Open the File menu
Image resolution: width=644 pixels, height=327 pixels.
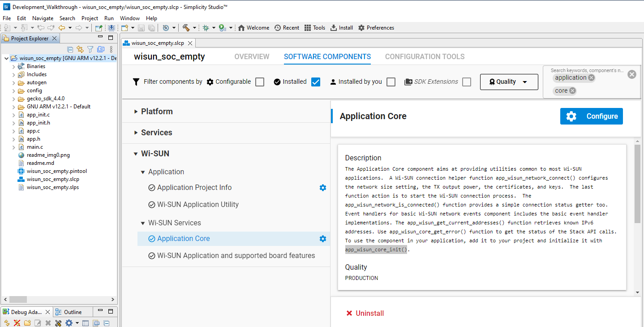pos(7,18)
